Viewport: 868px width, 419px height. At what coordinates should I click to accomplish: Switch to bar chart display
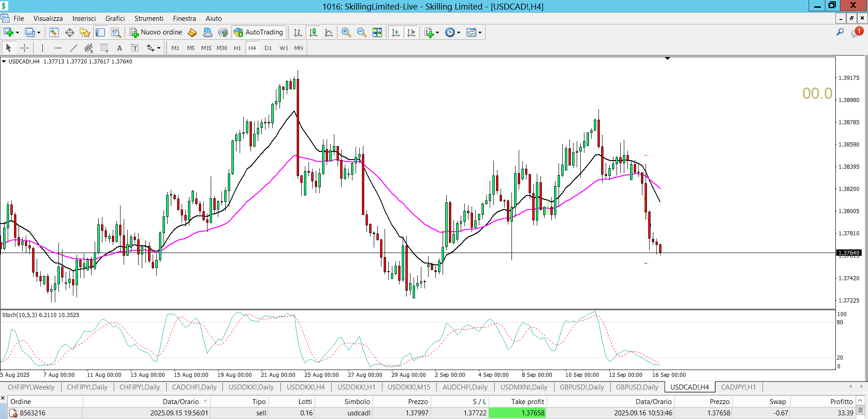point(298,32)
